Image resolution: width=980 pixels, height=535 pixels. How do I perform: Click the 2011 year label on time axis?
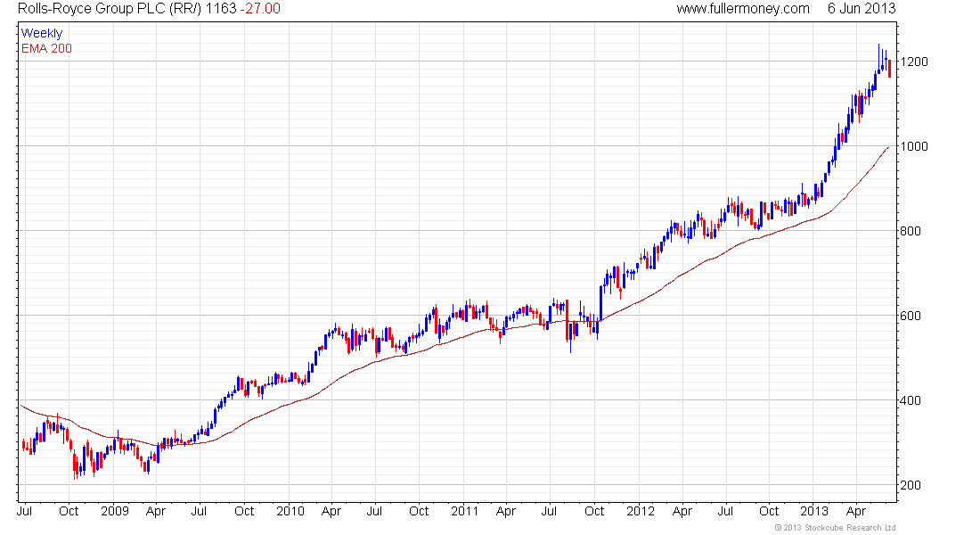pyautogui.click(x=464, y=511)
